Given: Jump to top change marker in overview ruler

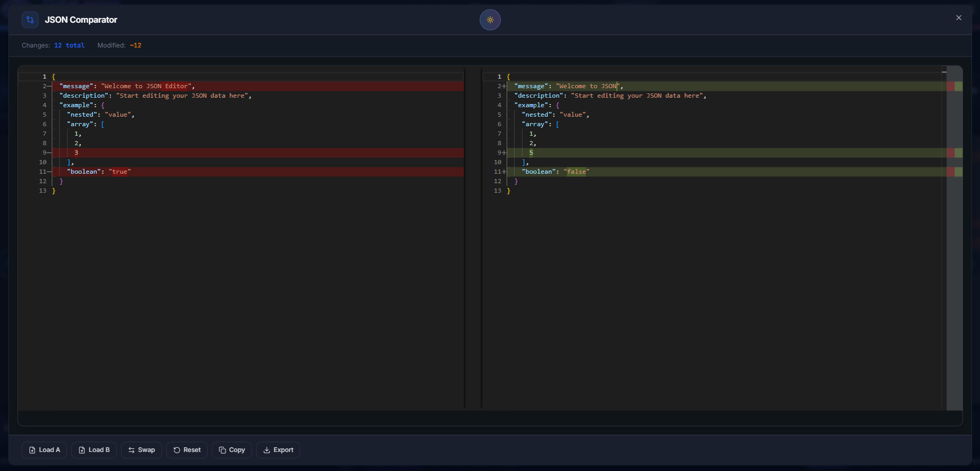Looking at the screenshot, I should [x=954, y=86].
